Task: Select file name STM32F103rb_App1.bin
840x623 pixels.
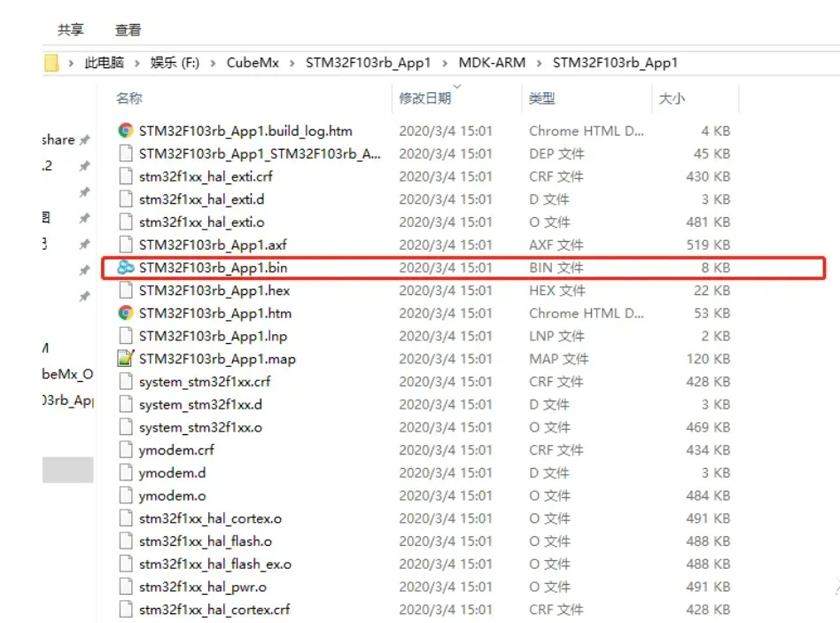Action: [x=214, y=268]
